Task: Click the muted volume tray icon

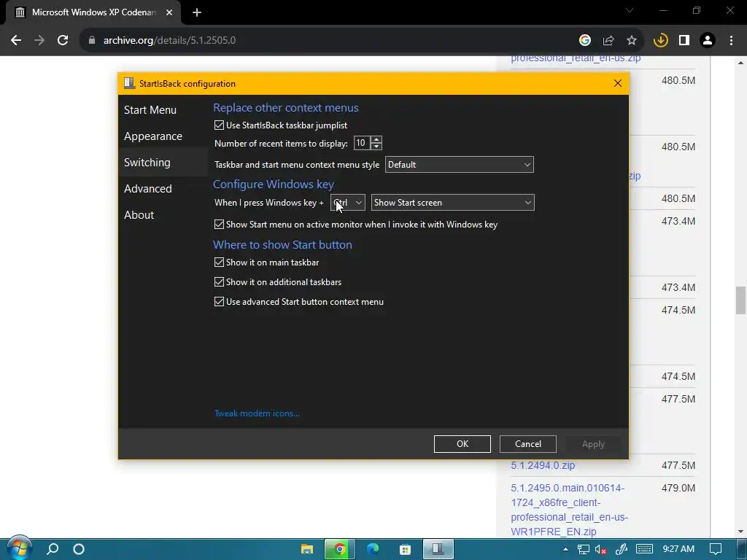Action: (x=601, y=550)
